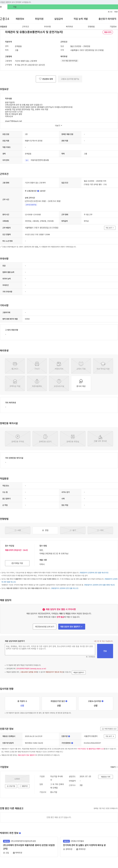Click the 관심정보 등록 heart button

[46, 79]
